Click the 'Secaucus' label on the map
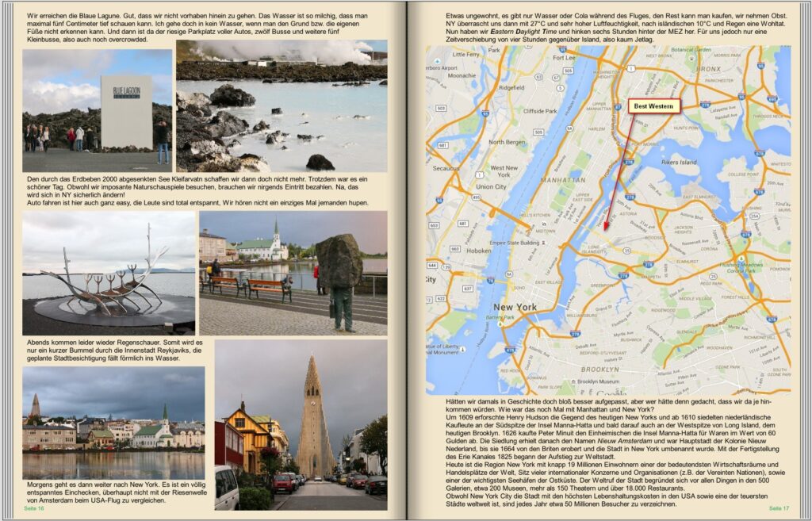 click(446, 168)
